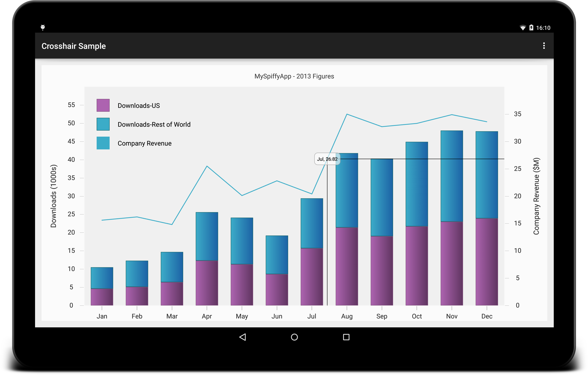
Task: Click the crosshair tooltip Jul 26.82
Action: 327,159
